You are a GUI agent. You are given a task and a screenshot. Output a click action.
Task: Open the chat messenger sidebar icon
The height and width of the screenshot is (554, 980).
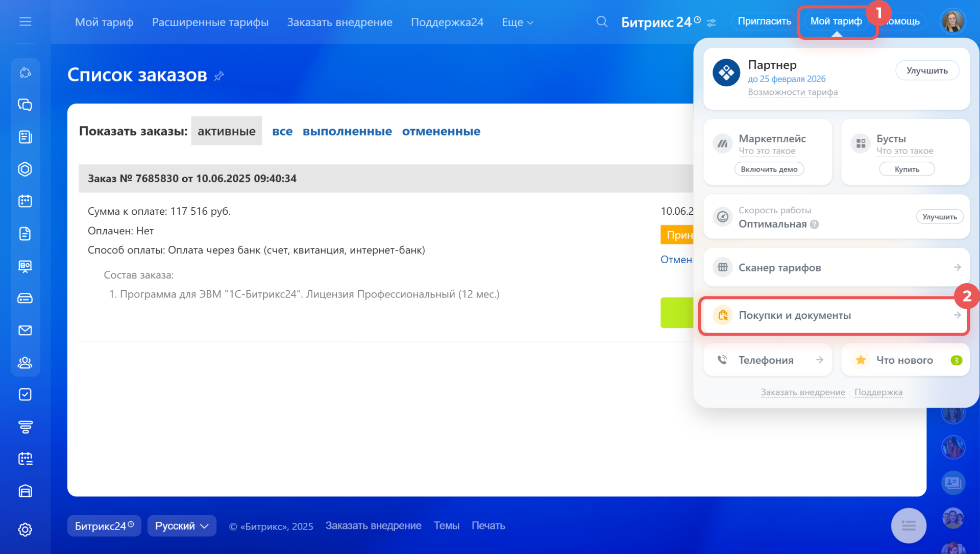25,105
